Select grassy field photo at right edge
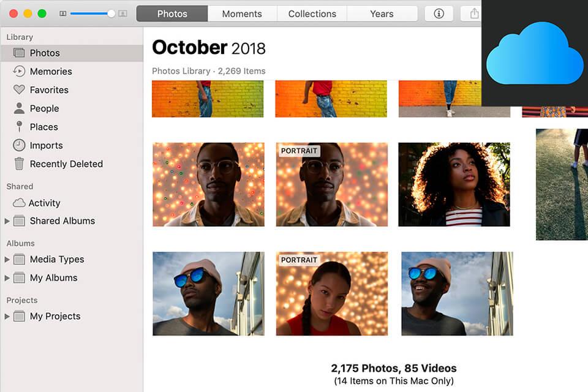 coord(562,184)
